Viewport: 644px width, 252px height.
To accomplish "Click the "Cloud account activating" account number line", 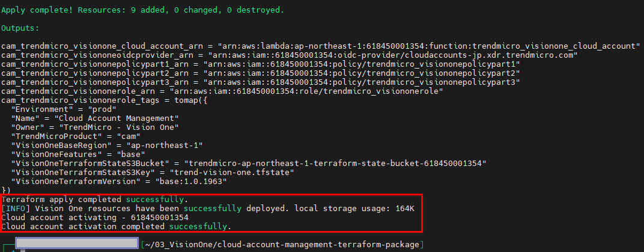I will [x=95, y=217].
